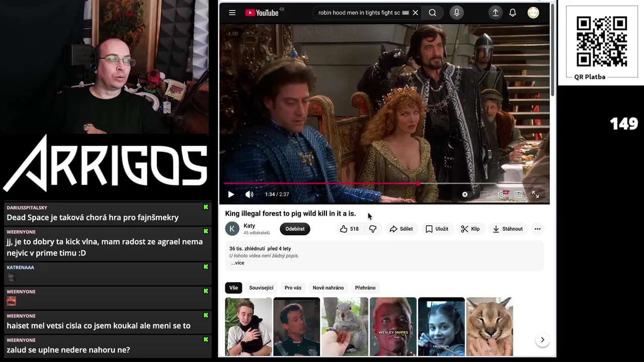Open the Wesley Snipes short thumbnail
This screenshot has height=362, width=644.
point(393,327)
